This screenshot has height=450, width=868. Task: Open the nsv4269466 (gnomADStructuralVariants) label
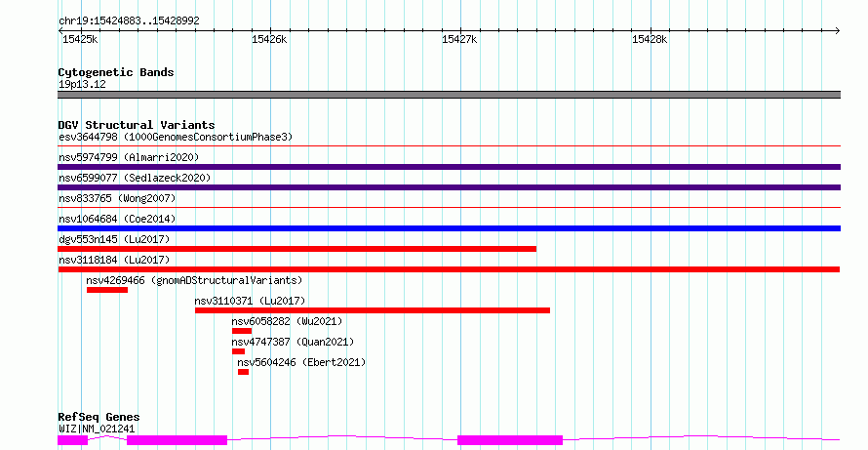coord(194,280)
